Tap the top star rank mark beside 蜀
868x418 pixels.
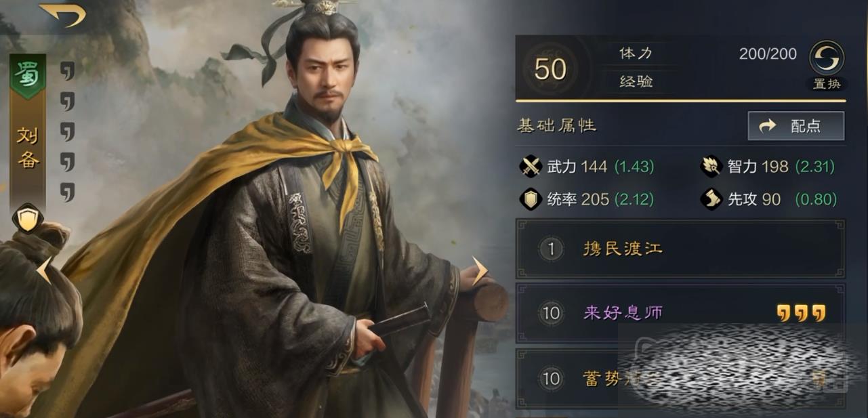[x=67, y=71]
